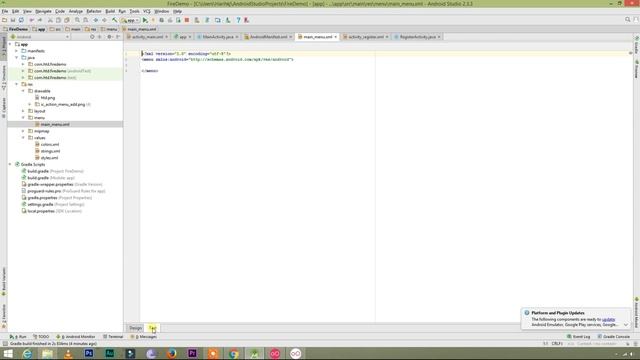The image size is (640, 360).
Task: Select main_menu.xml in the project tree
Action: pyautogui.click(x=55, y=124)
